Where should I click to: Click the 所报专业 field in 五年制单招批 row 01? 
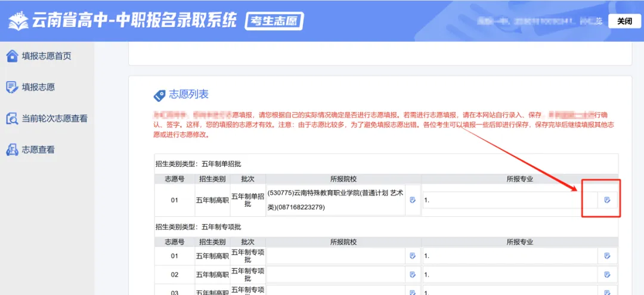tap(510, 200)
